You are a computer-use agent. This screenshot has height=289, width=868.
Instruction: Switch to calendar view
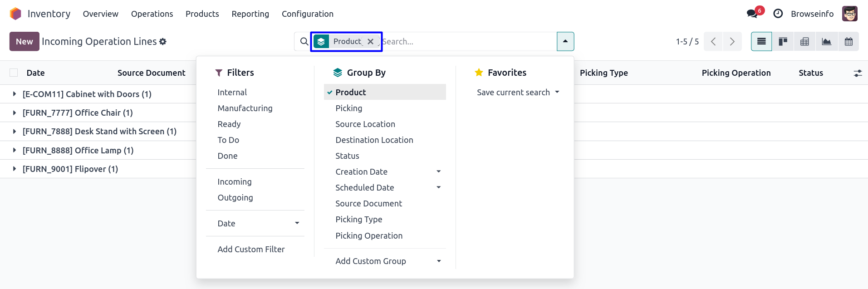click(x=848, y=42)
